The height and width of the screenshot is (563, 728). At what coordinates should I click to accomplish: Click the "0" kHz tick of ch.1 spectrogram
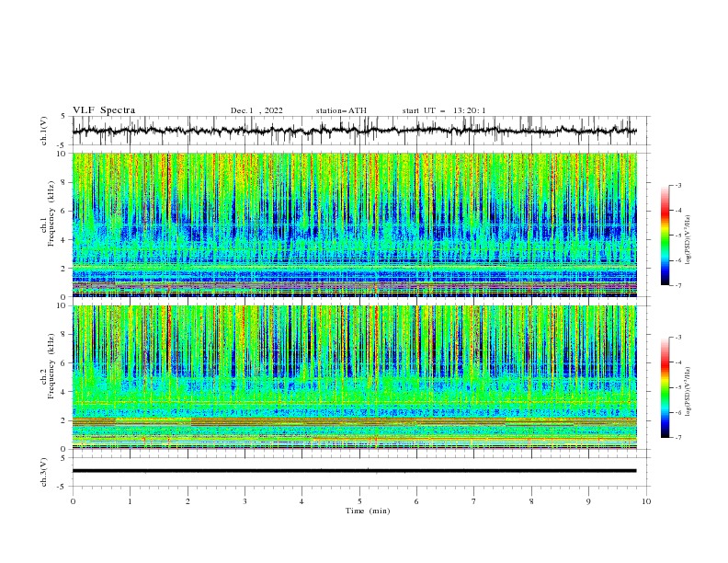click(65, 297)
